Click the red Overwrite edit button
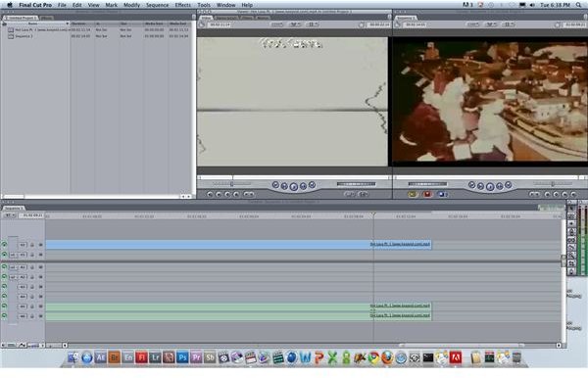Viewport: 588px width, 378px height. tap(427, 194)
